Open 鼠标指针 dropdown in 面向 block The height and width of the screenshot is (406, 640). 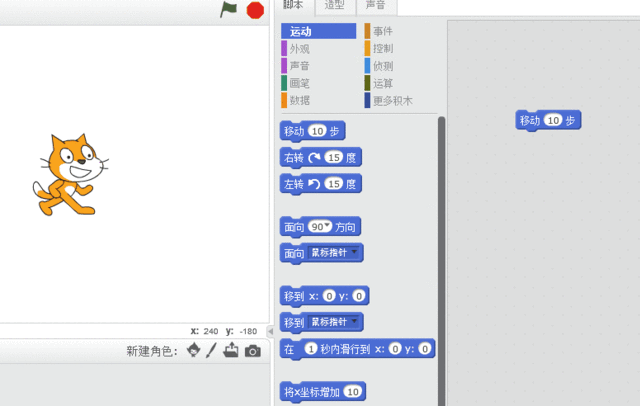[354, 252]
